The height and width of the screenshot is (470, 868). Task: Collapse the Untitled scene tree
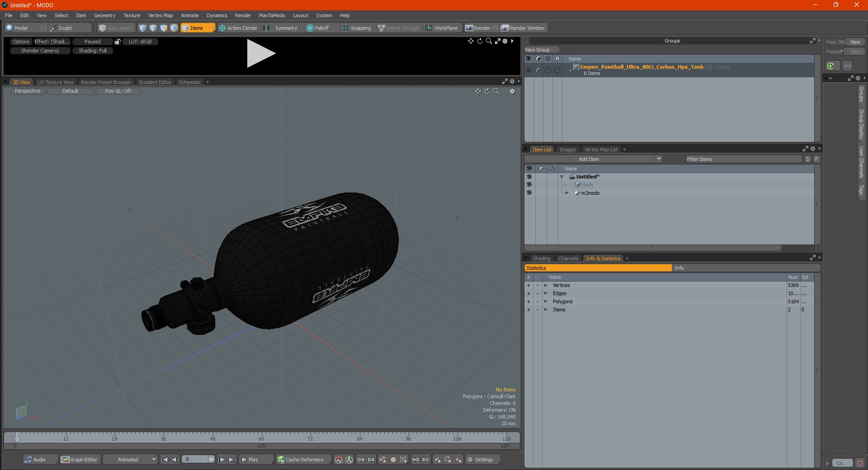(x=562, y=177)
